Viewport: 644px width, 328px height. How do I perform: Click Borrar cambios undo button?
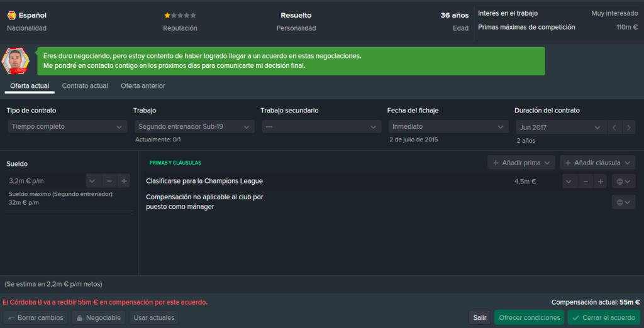(x=36, y=317)
